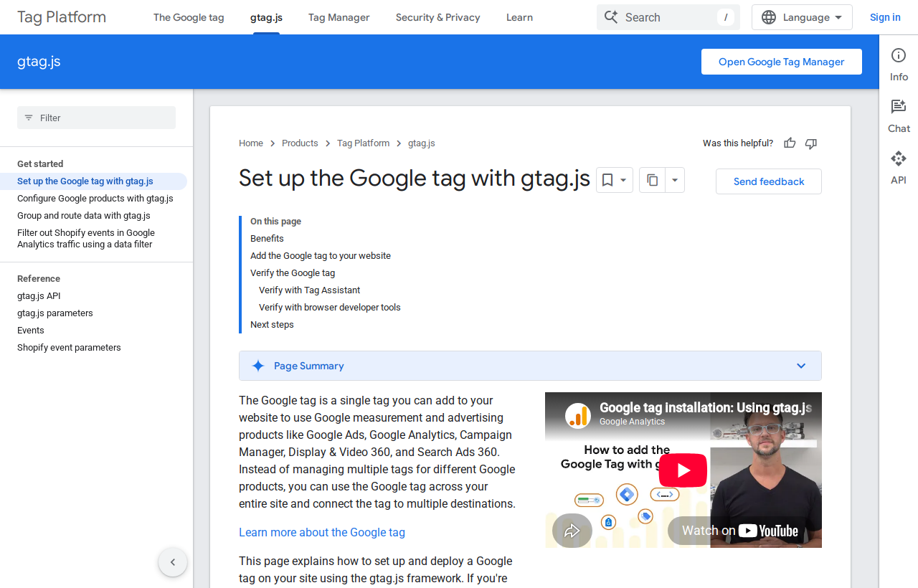Select the gtag.js top tab
918x588 pixels.
[266, 17]
